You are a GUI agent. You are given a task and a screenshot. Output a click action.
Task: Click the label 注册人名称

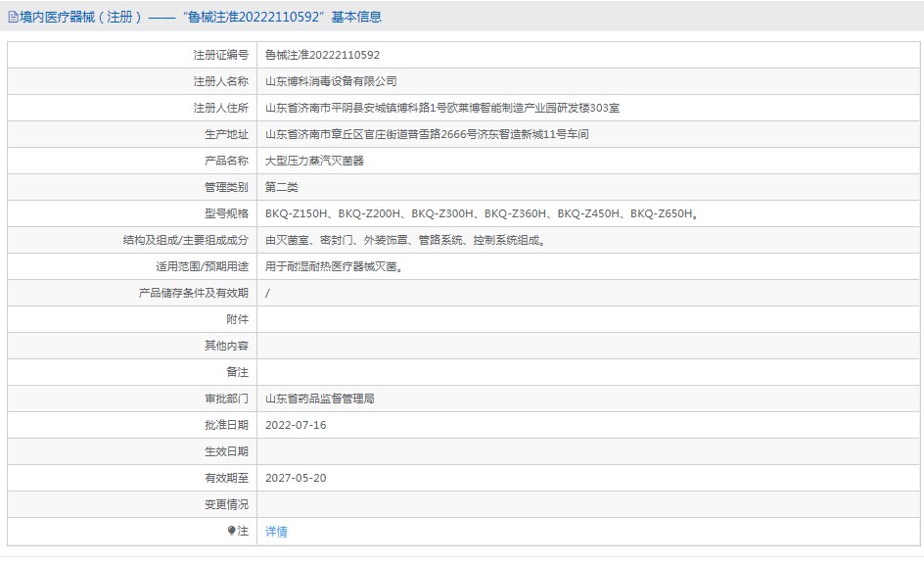[221, 81]
